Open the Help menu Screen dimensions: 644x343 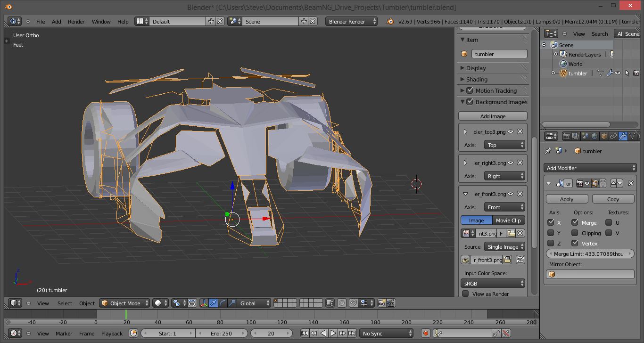pyautogui.click(x=123, y=21)
